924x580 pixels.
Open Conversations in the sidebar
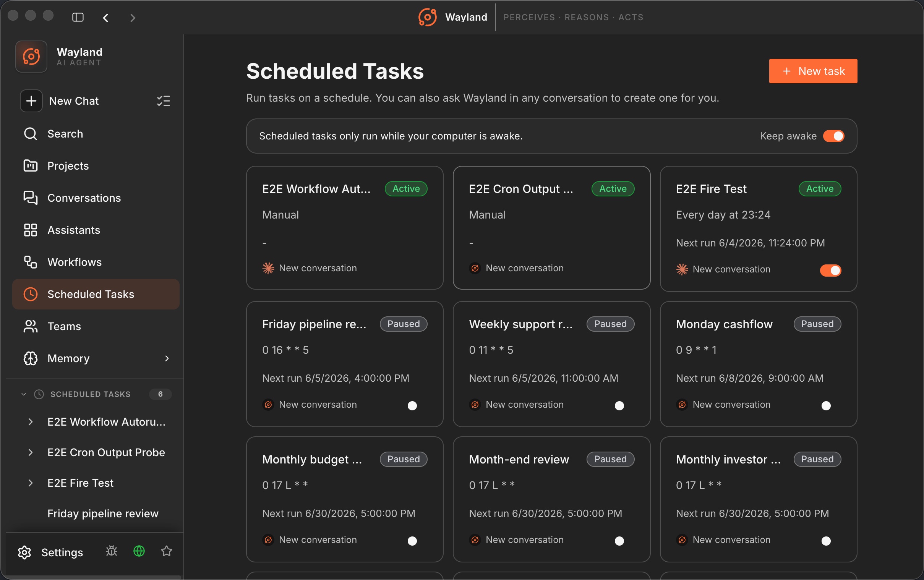[x=96, y=198]
